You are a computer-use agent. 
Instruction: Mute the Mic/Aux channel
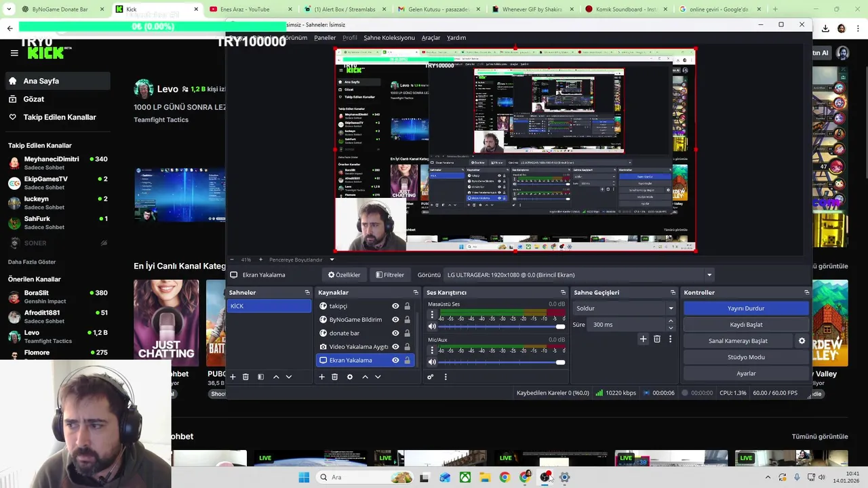click(432, 362)
